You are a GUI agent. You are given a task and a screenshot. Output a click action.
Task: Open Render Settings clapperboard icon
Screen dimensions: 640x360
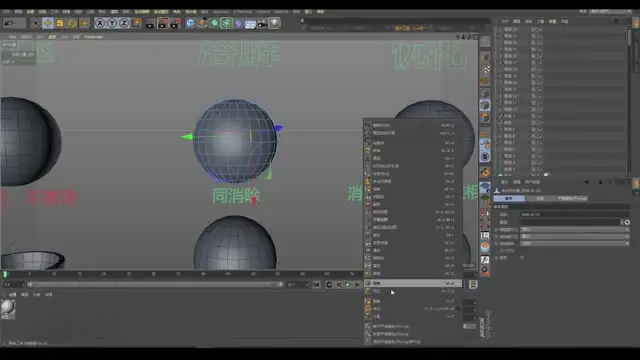point(176,23)
